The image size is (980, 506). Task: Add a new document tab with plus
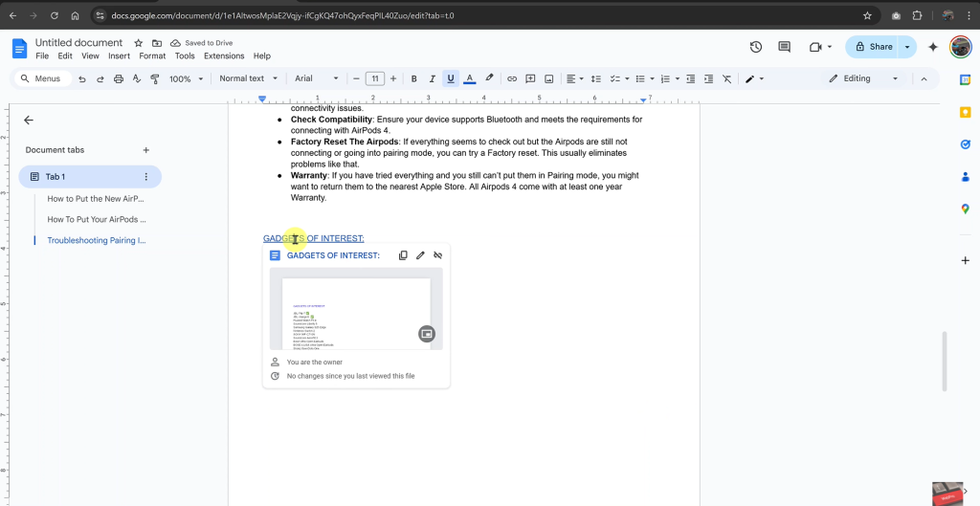(145, 150)
